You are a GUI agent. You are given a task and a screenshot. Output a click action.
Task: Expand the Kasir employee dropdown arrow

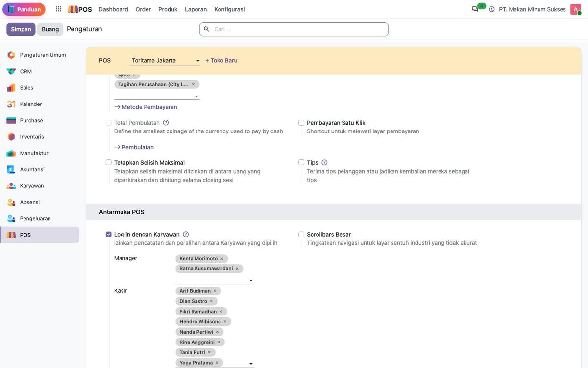point(251,364)
